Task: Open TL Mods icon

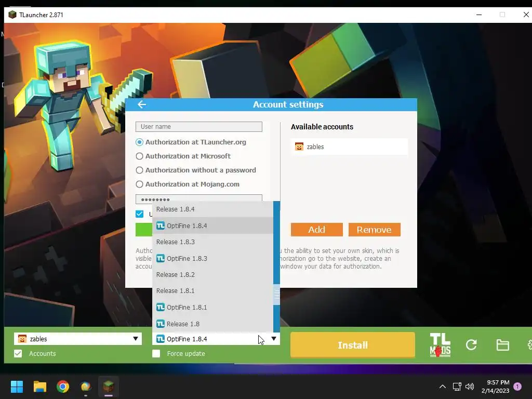Action: (440, 345)
